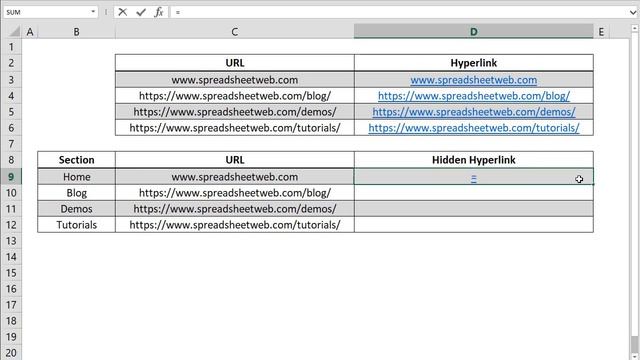Select C10 blog URL next to Blog
This screenshot has width=640, height=360.
(x=235, y=193)
